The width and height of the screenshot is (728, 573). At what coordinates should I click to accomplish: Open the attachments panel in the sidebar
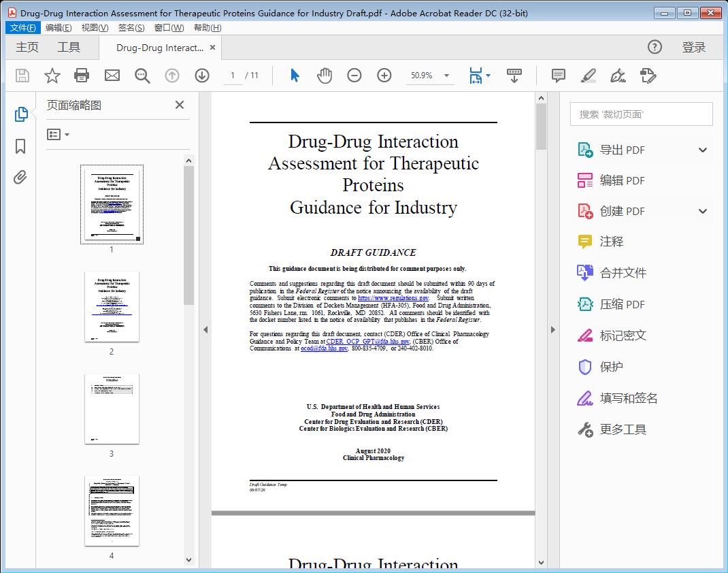[x=20, y=177]
